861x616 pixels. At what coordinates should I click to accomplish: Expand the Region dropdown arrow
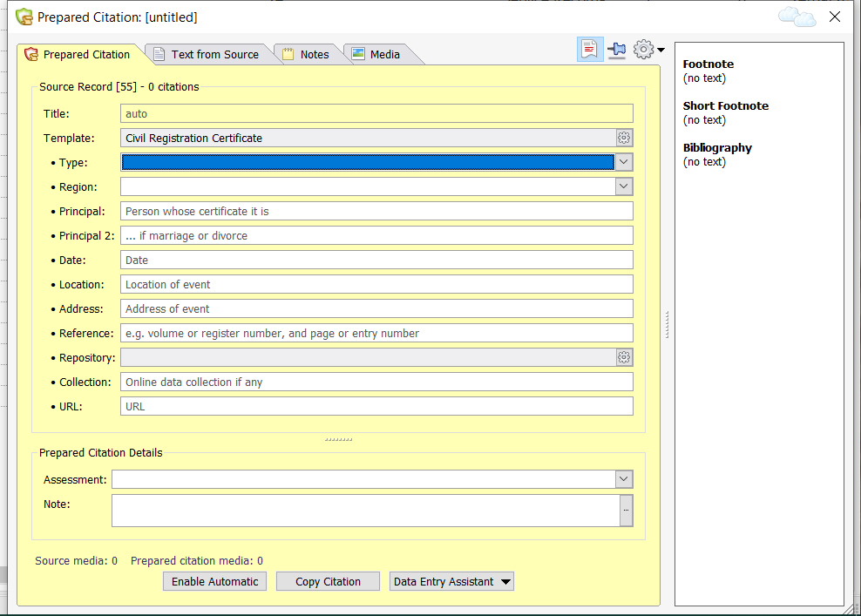(624, 186)
